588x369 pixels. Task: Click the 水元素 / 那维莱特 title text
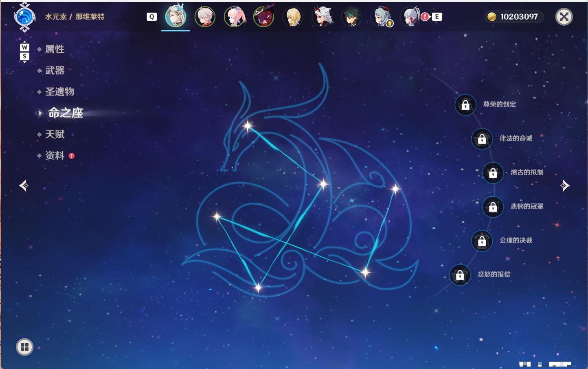pyautogui.click(x=75, y=17)
